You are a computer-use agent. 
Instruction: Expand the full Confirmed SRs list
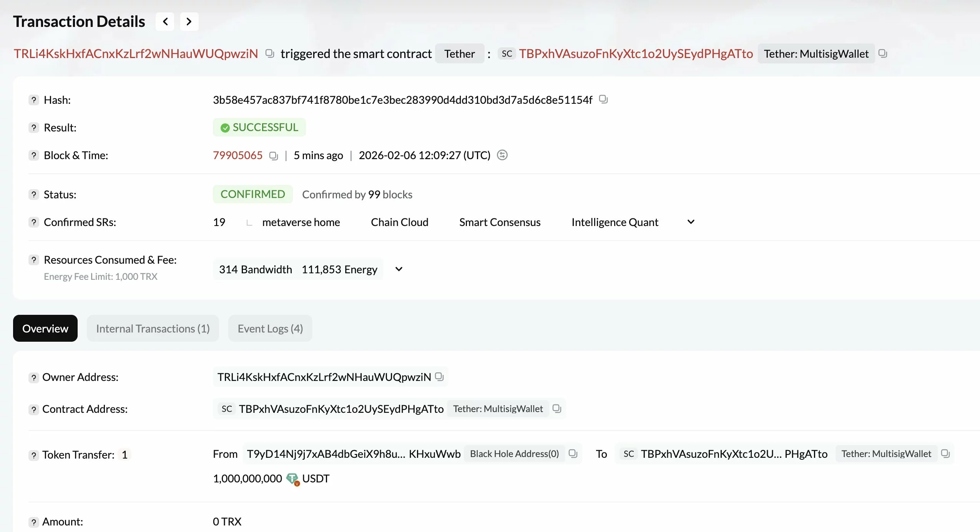click(690, 222)
